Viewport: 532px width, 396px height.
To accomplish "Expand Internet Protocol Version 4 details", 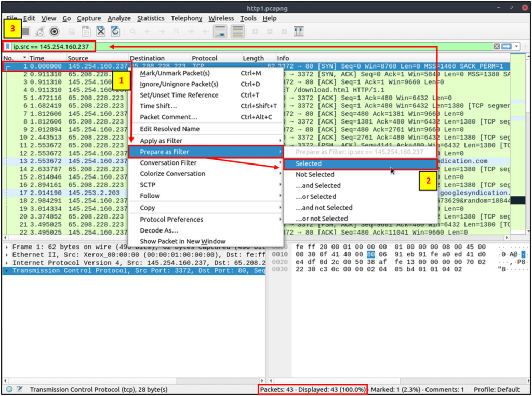I will [x=7, y=263].
